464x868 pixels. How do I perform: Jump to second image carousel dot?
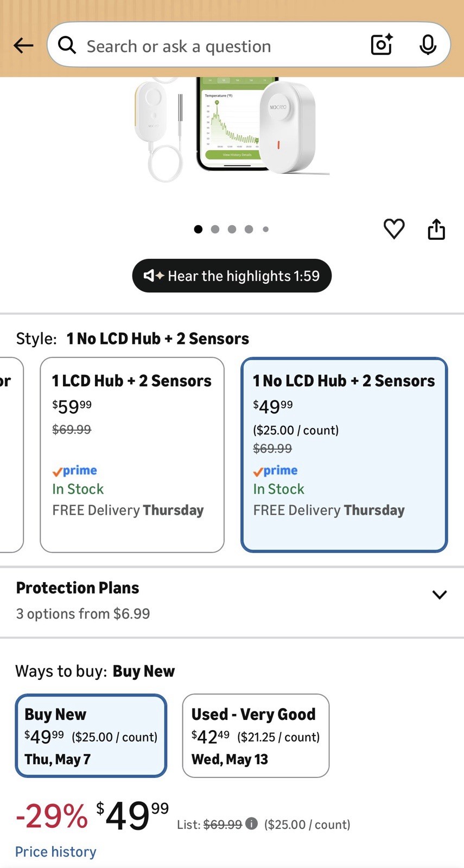215,229
